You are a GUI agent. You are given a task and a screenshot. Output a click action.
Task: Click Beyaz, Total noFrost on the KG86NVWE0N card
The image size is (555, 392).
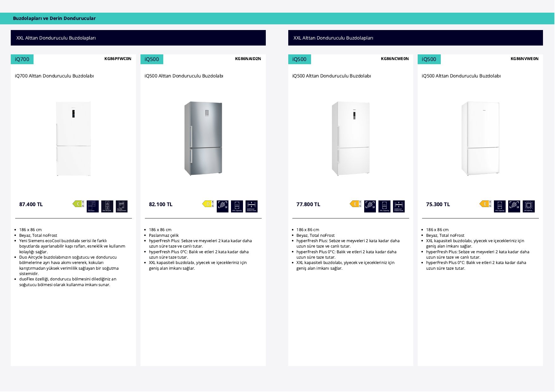(x=445, y=236)
